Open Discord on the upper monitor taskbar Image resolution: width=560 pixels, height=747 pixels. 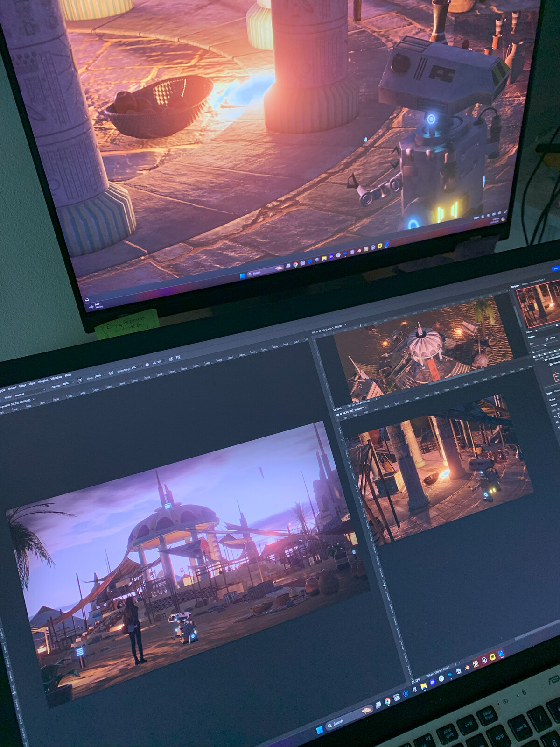[x=330, y=256]
